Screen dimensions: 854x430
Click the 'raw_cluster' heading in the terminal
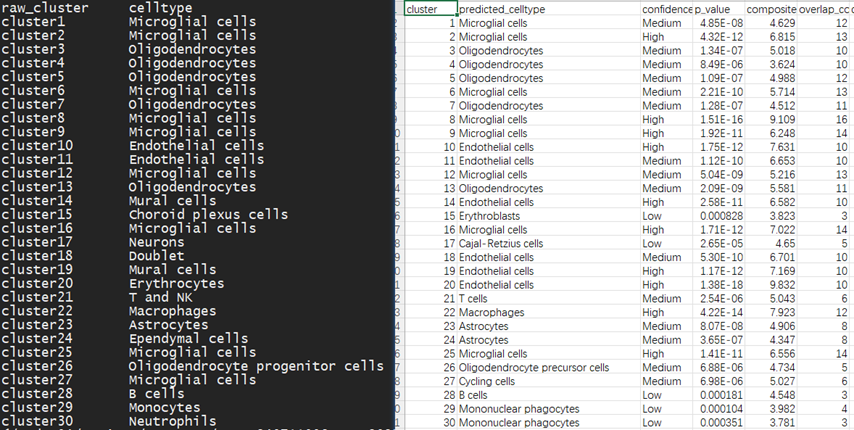45,8
